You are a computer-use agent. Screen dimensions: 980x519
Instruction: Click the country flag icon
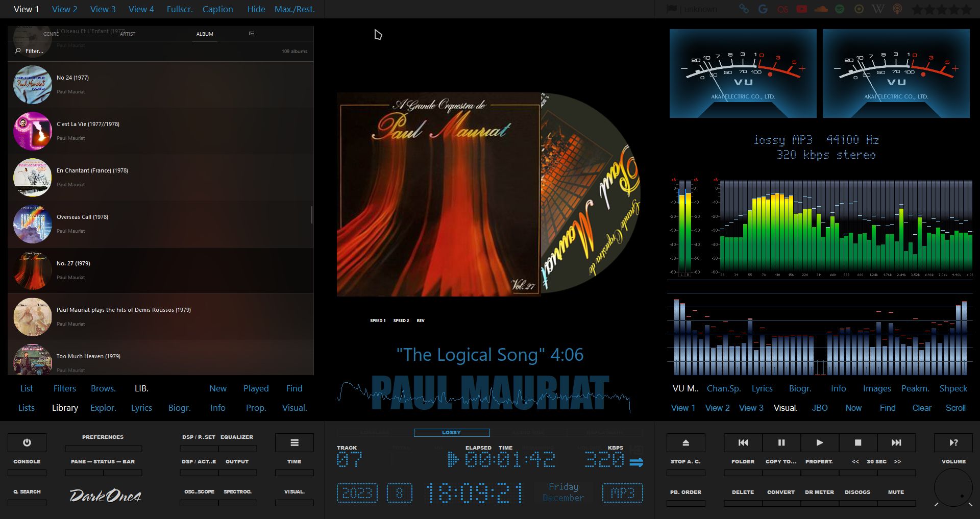(x=672, y=9)
